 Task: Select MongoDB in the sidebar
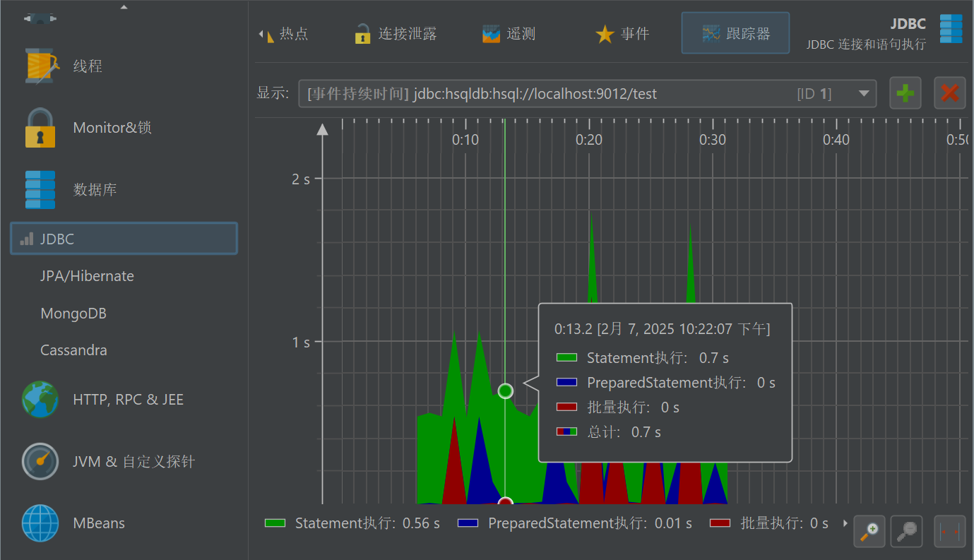click(x=73, y=314)
